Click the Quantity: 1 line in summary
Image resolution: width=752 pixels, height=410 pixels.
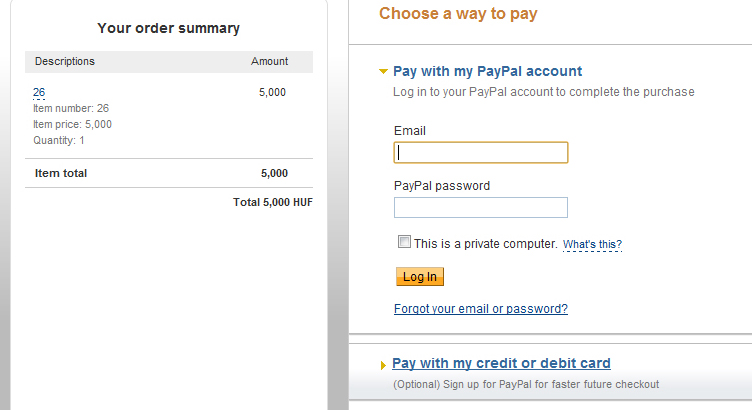[59, 140]
